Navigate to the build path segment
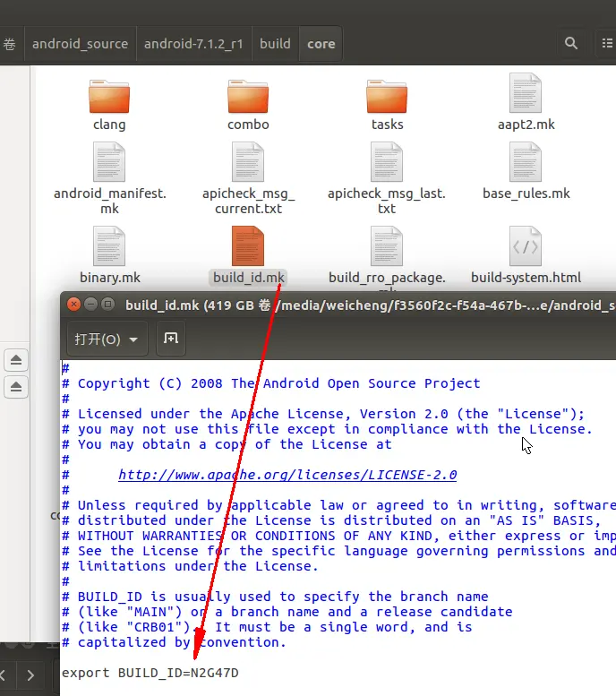The width and height of the screenshot is (616, 696). [x=275, y=44]
